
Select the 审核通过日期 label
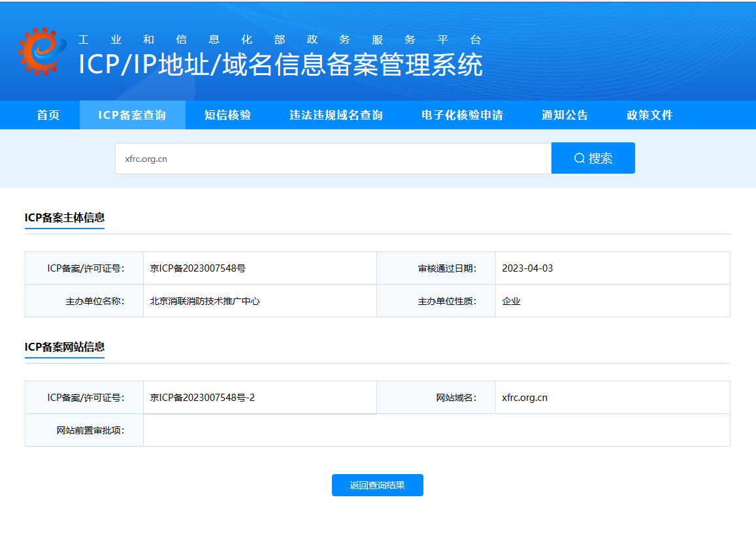447,269
